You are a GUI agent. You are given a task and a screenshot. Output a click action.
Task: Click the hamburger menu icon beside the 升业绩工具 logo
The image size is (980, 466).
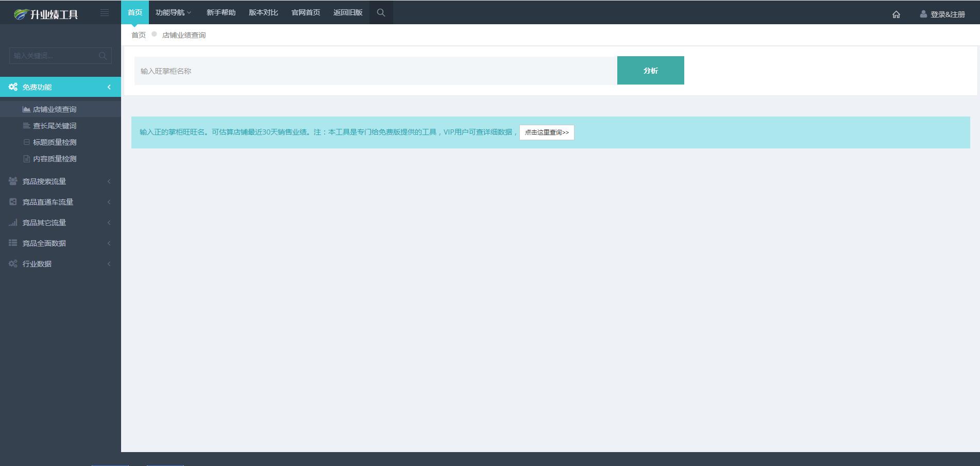pyautogui.click(x=105, y=12)
